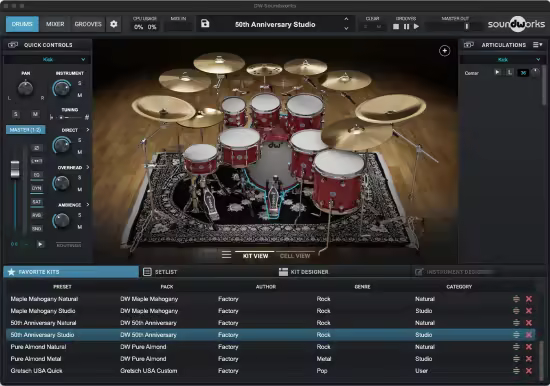Save preset with the disk icon
This screenshot has width=550, height=386.
click(x=205, y=24)
